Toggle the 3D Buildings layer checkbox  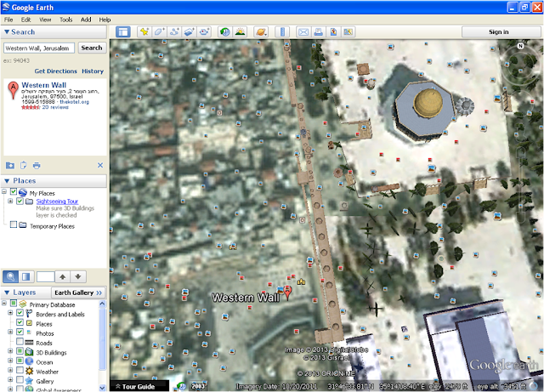tap(20, 351)
